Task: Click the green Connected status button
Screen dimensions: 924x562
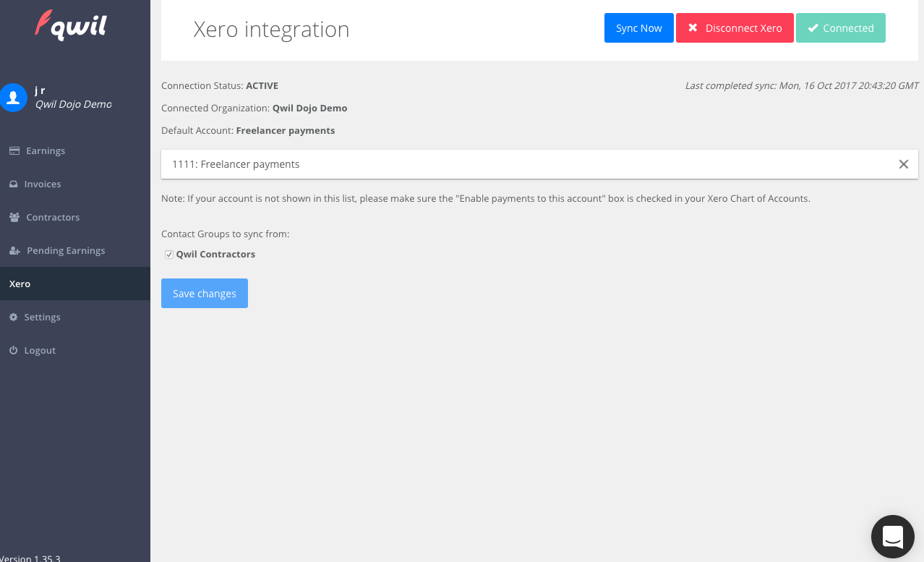Action: [840, 28]
